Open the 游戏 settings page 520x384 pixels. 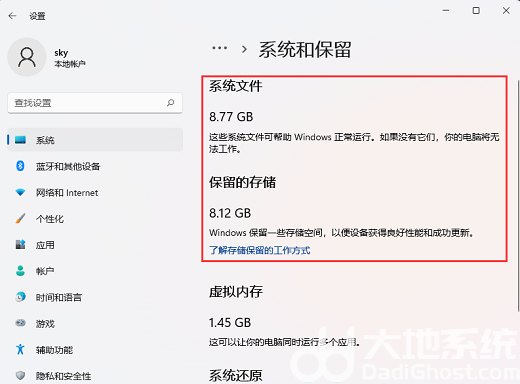95,323
